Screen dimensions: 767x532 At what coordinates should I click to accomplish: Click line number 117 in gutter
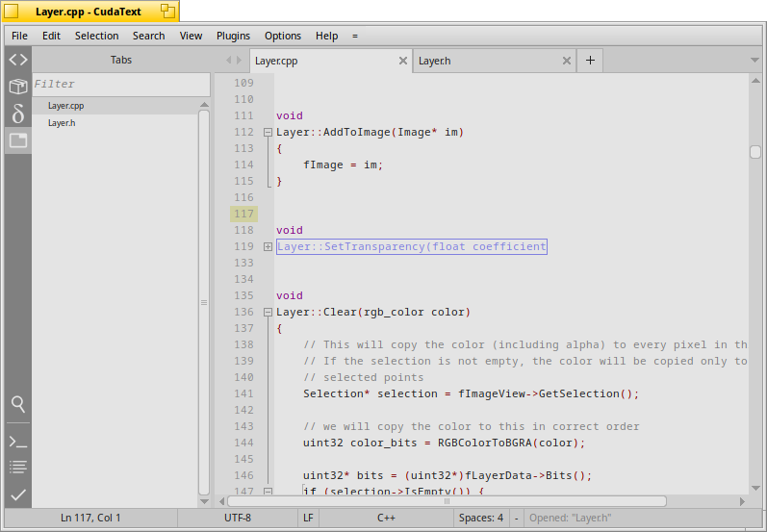pyautogui.click(x=243, y=214)
